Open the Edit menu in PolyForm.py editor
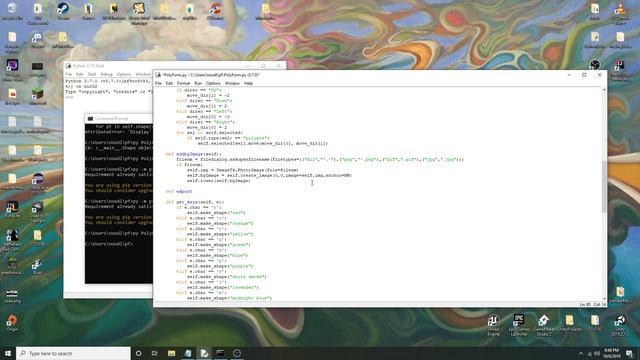640x360 pixels. [169, 83]
